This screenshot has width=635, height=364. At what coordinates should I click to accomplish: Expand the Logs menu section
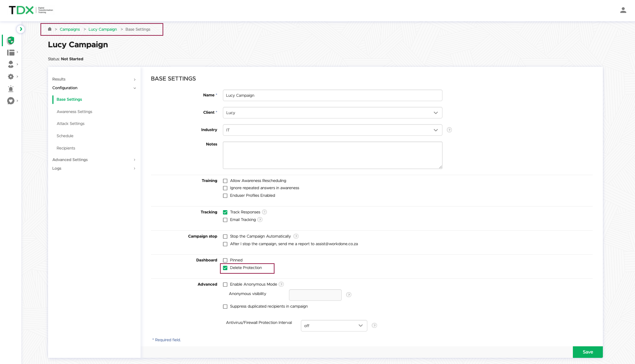point(94,168)
